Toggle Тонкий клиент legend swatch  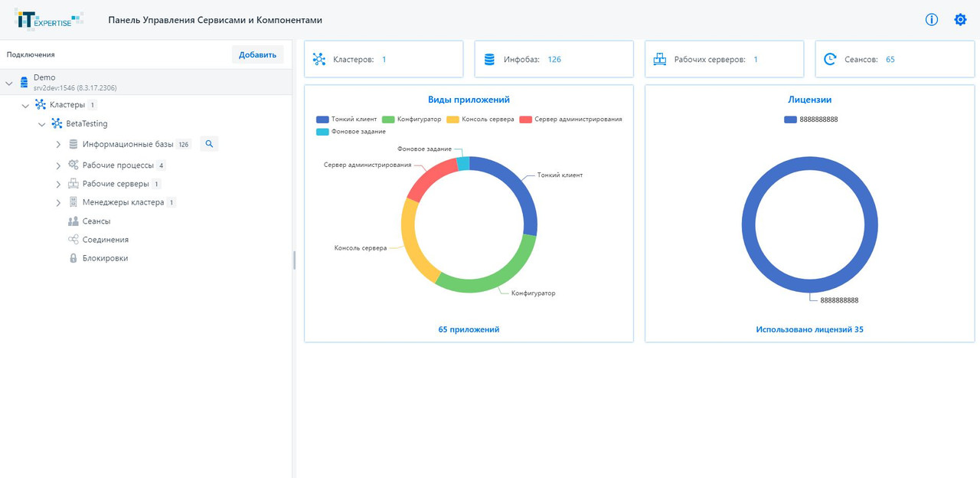click(322, 120)
